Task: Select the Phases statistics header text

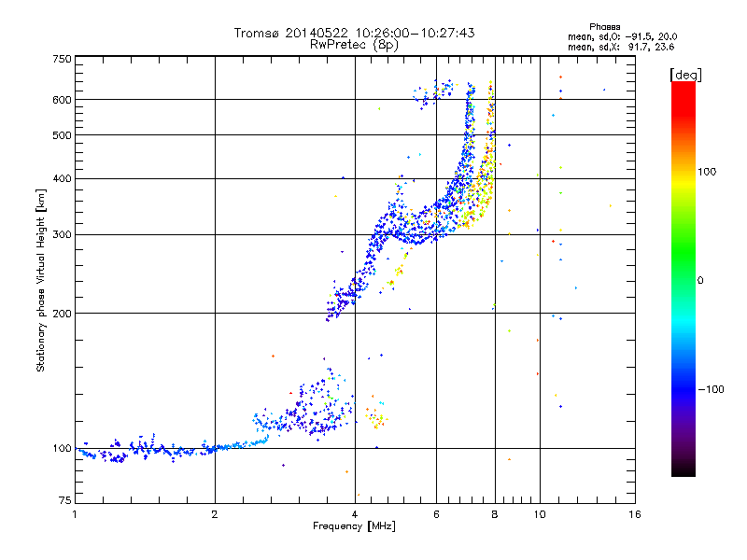Action: tap(604, 27)
